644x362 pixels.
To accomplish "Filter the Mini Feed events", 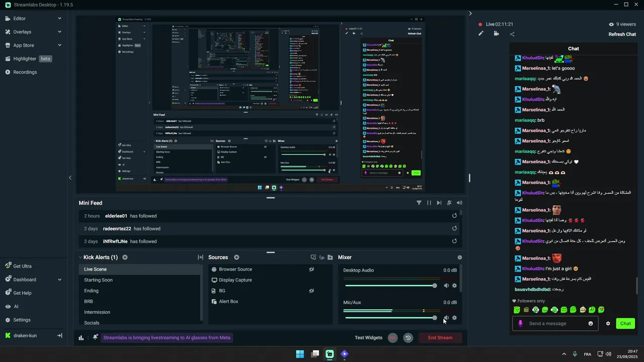I will click(419, 203).
